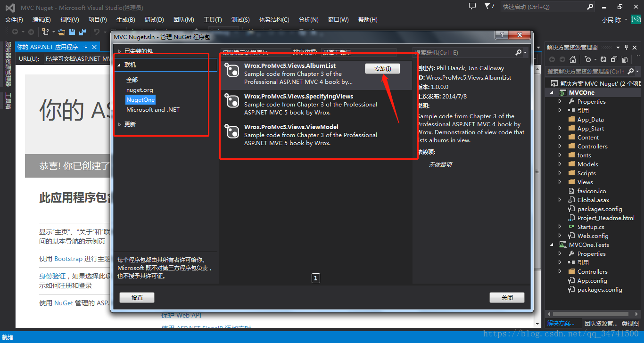The height and width of the screenshot is (343, 644).
Task: Click package icon of Wrox.ProMvc5.Views.AlbumList
Action: (x=232, y=70)
